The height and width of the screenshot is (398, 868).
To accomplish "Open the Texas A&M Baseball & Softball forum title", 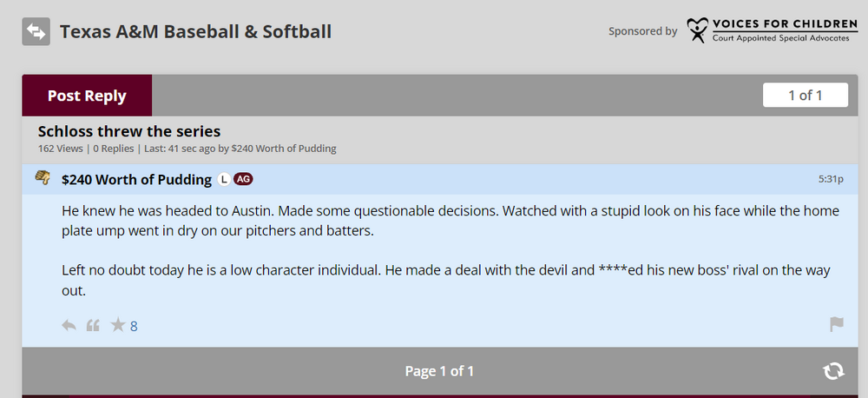I will coord(195,32).
